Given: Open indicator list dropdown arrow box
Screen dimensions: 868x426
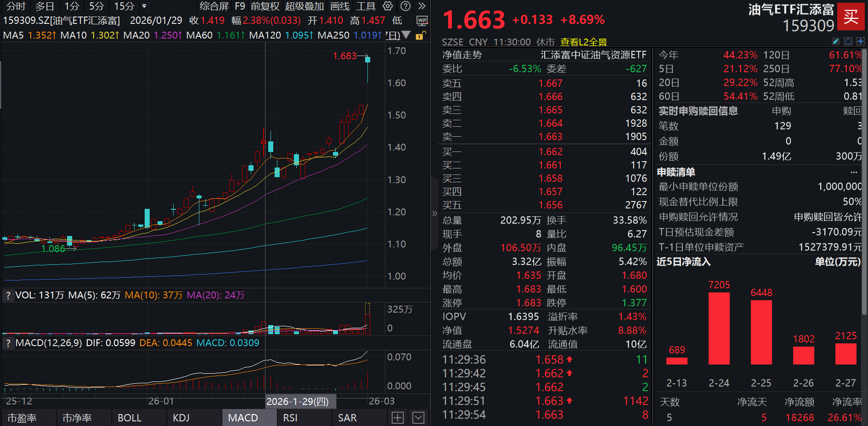Looking at the screenshot, I should pos(418,418).
